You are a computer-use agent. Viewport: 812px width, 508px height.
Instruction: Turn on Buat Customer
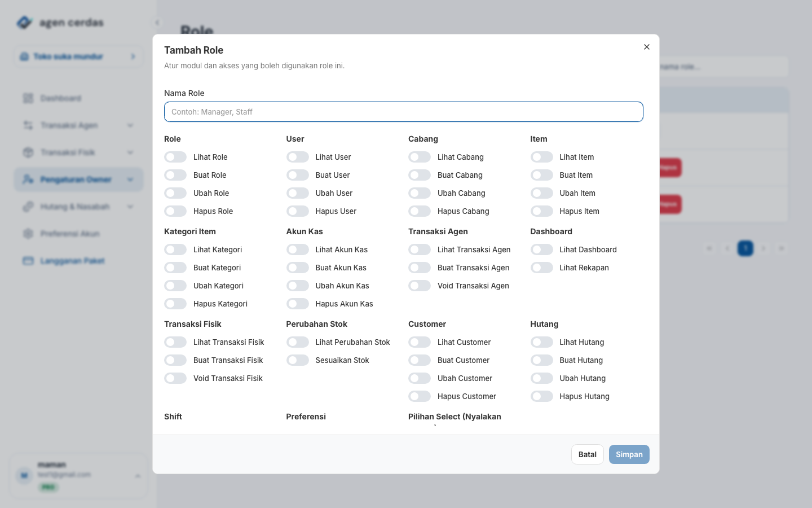tap(420, 360)
